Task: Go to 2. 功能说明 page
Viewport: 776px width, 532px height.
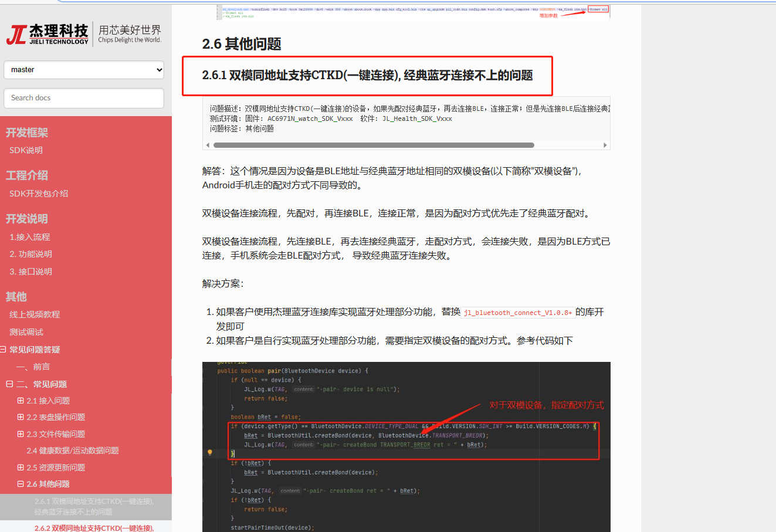Action: [31, 254]
